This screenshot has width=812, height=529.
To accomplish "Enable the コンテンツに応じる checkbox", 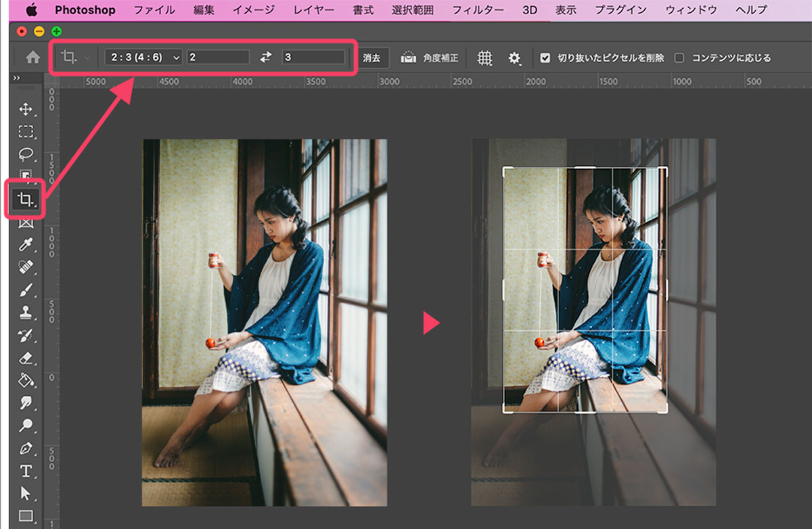I will click(x=679, y=58).
